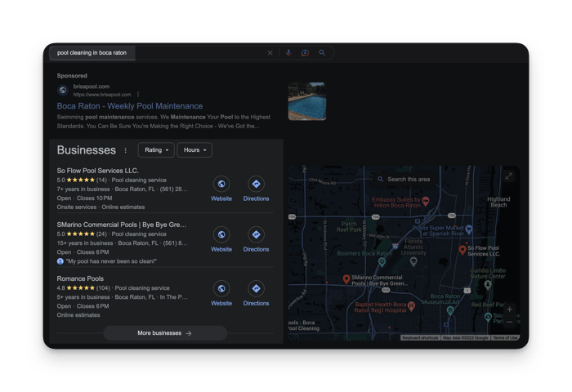Click the More businesses button
572x392 pixels.
click(x=165, y=333)
